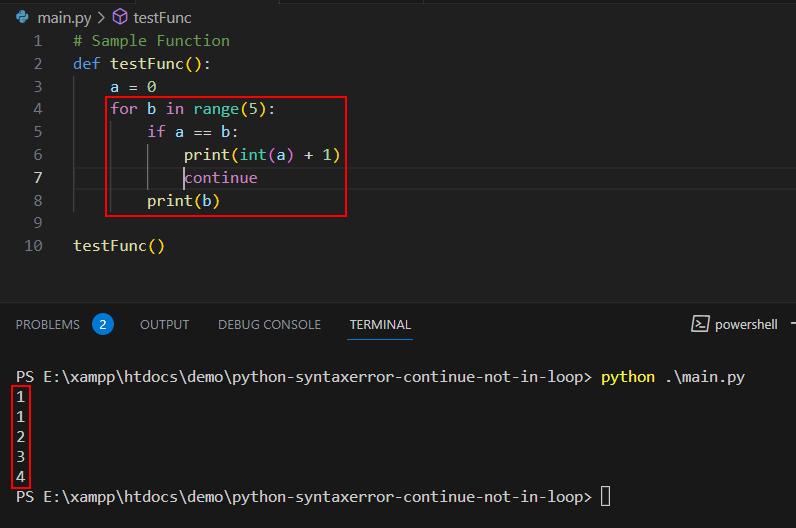Screen dimensions: 796x528
Task: Click 'def testFunc():' definition line
Action: (142, 64)
